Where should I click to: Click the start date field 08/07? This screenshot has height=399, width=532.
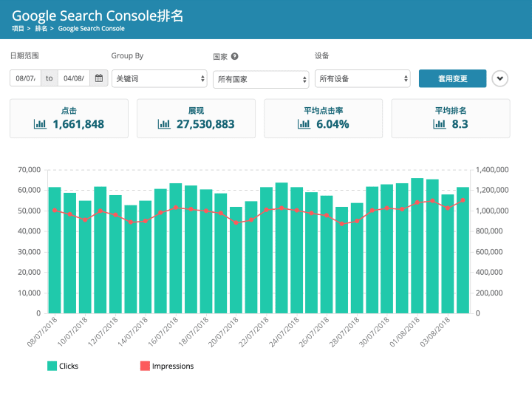(25, 78)
